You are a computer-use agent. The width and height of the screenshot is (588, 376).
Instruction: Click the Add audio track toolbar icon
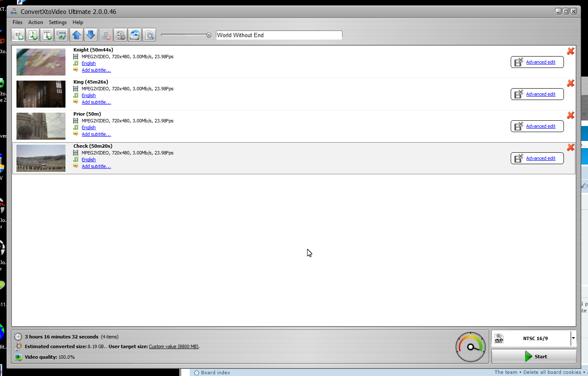pyautogui.click(x=33, y=35)
